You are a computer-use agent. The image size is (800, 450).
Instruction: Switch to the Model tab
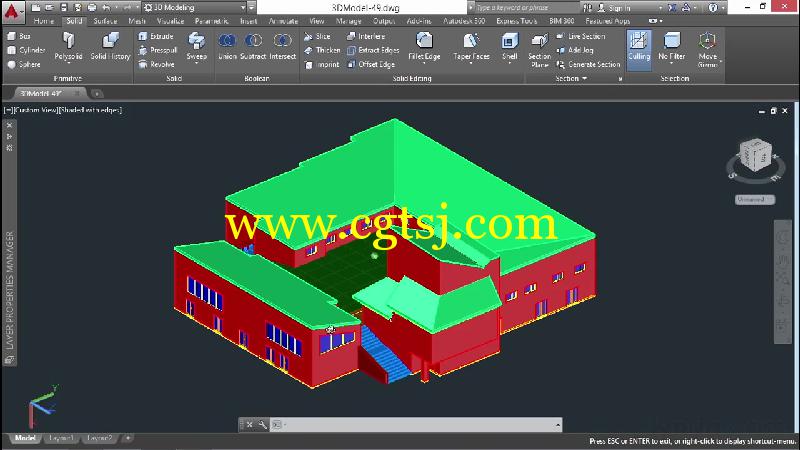(x=25, y=438)
